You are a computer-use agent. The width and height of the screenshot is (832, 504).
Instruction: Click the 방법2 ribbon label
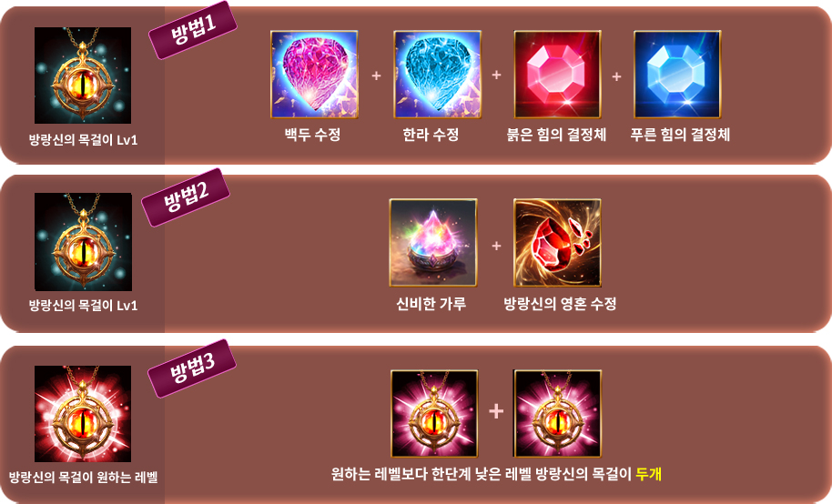[186, 197]
